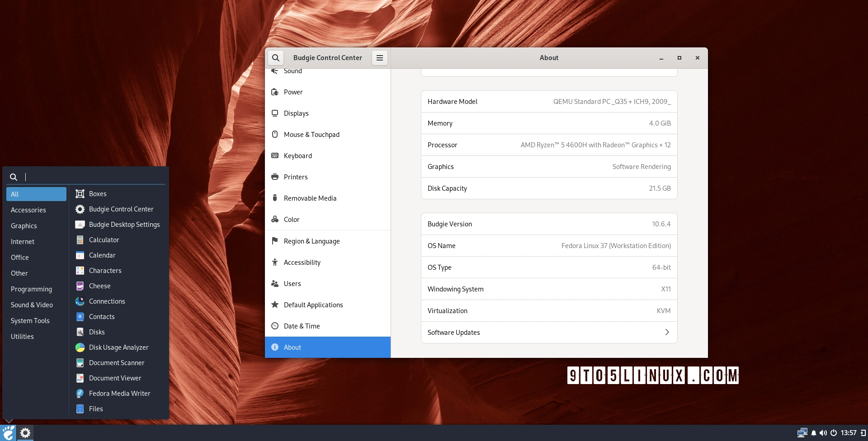The height and width of the screenshot is (441, 868).
Task: Open the hamburger menu in Control Center header
Action: click(x=380, y=58)
